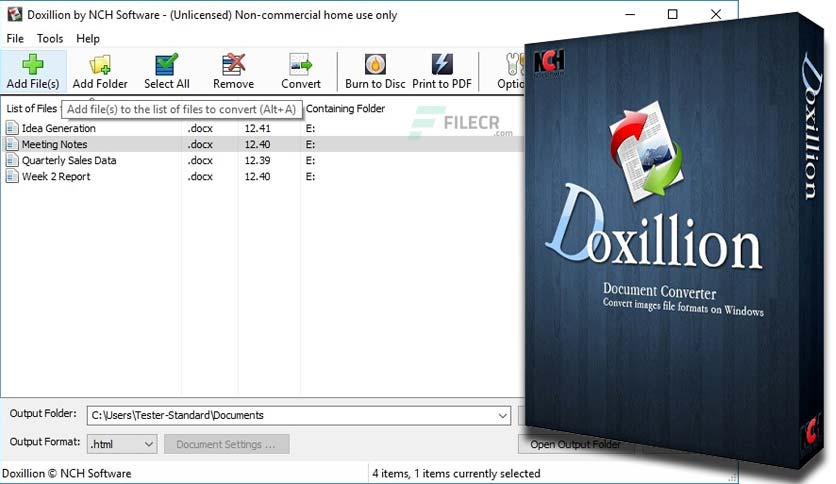The width and height of the screenshot is (836, 484).
Task: Click the Doxillion app icon in title bar
Action: 14,14
